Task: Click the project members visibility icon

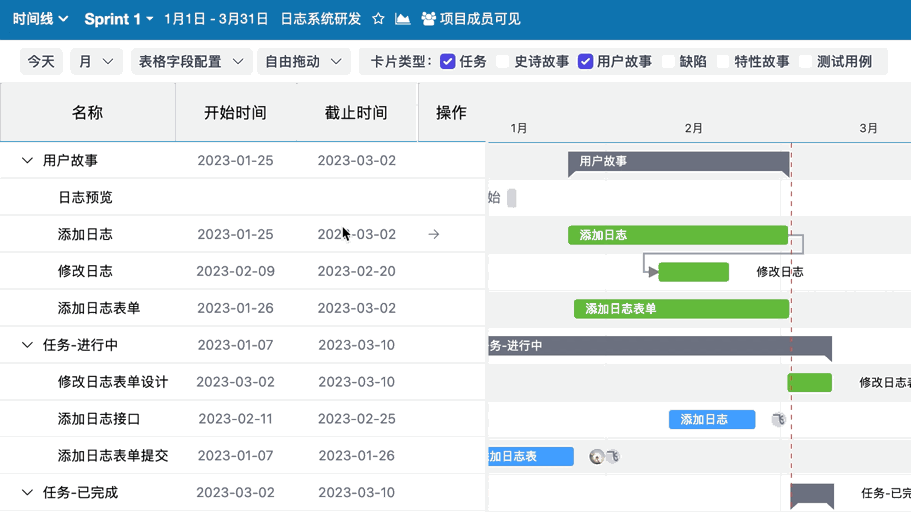Action: (428, 19)
